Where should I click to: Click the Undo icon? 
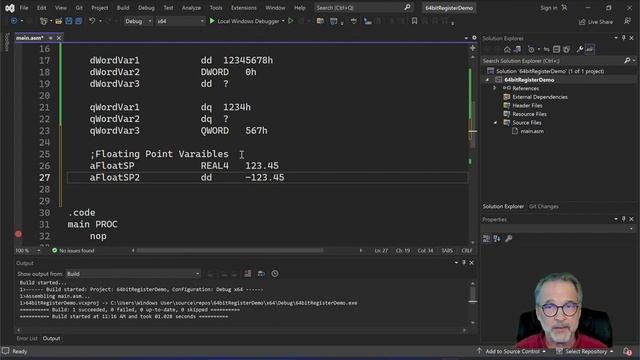92,21
